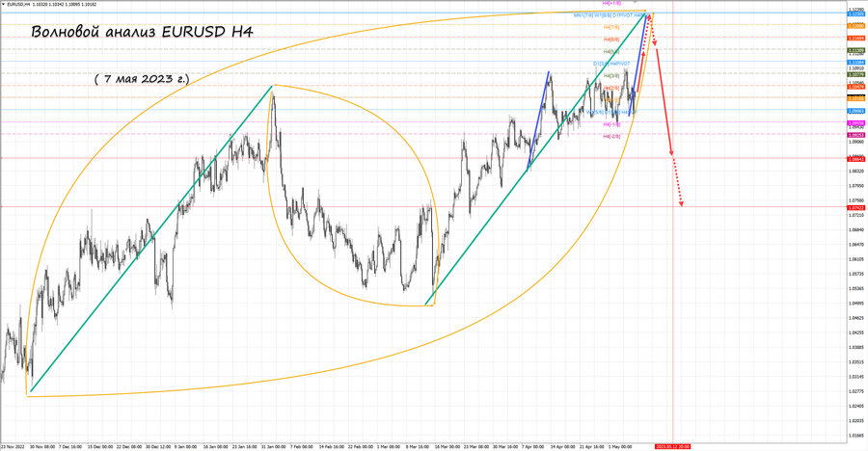Click the blue 1.09863 price tag
Viewport: 868px width, 451px height.
856,111
